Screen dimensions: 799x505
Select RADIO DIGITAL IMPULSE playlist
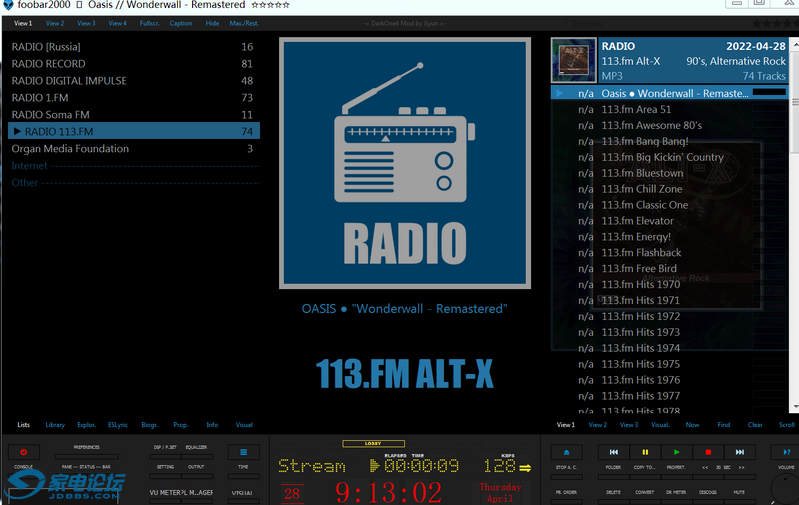point(134,81)
